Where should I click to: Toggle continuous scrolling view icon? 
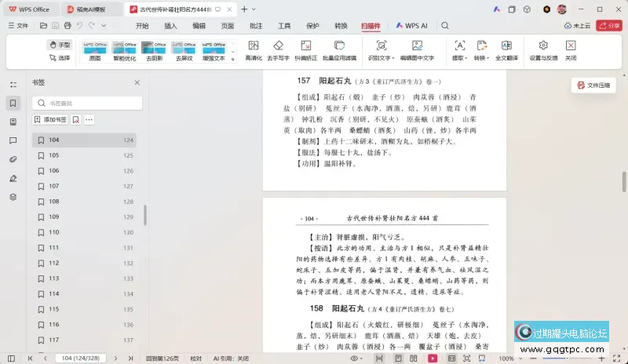pyautogui.click(x=379, y=359)
